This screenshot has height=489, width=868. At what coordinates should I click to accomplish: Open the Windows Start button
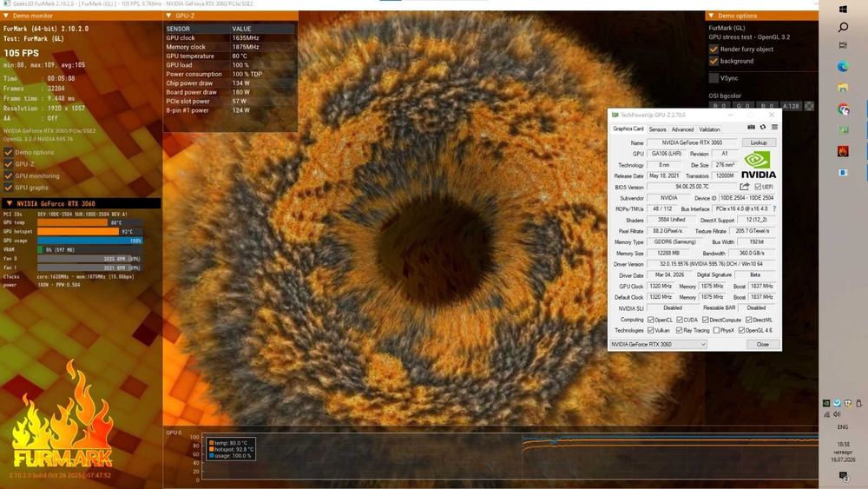(843, 10)
